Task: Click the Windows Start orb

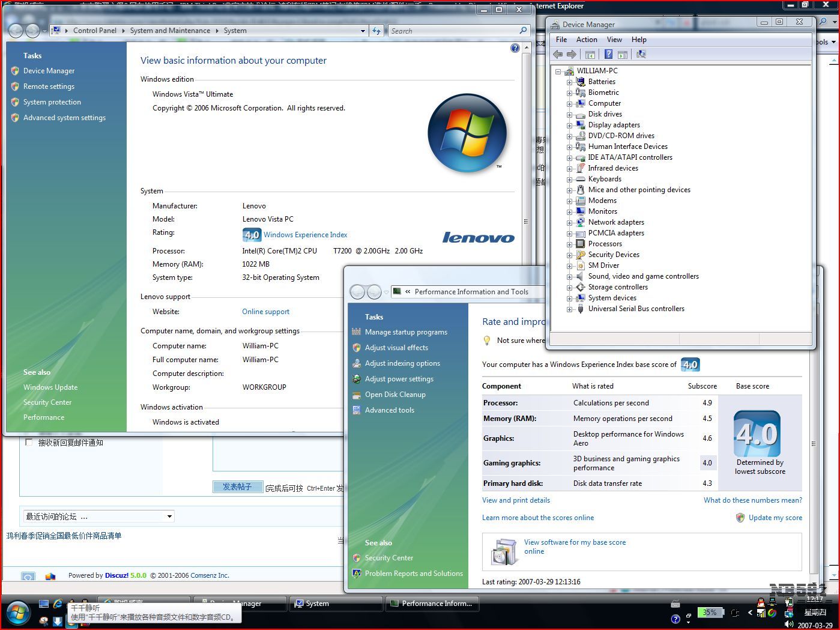Action: (x=18, y=613)
